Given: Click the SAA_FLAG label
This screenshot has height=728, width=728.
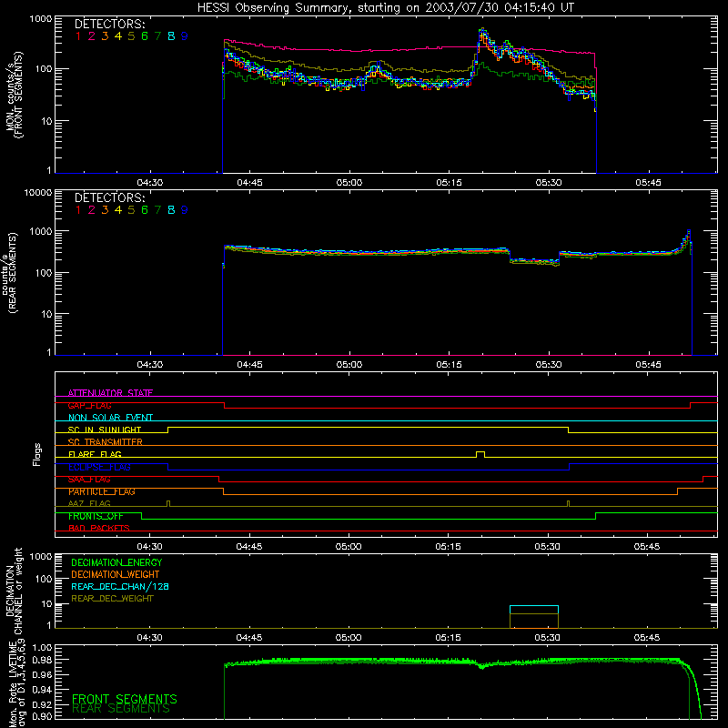Looking at the screenshot, I should coord(89,480).
